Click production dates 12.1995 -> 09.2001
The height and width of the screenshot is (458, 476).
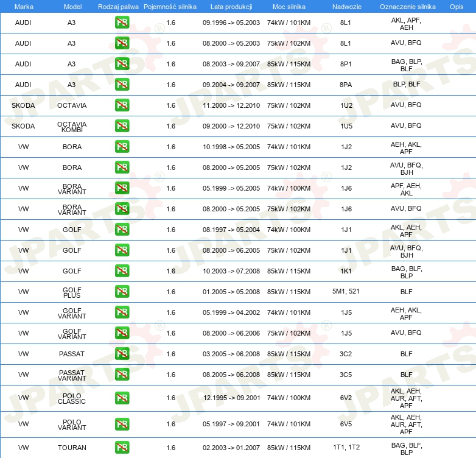(232, 398)
